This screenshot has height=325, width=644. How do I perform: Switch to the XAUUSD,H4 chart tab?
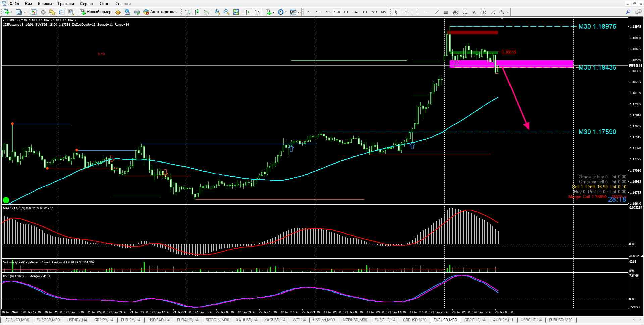click(x=247, y=320)
